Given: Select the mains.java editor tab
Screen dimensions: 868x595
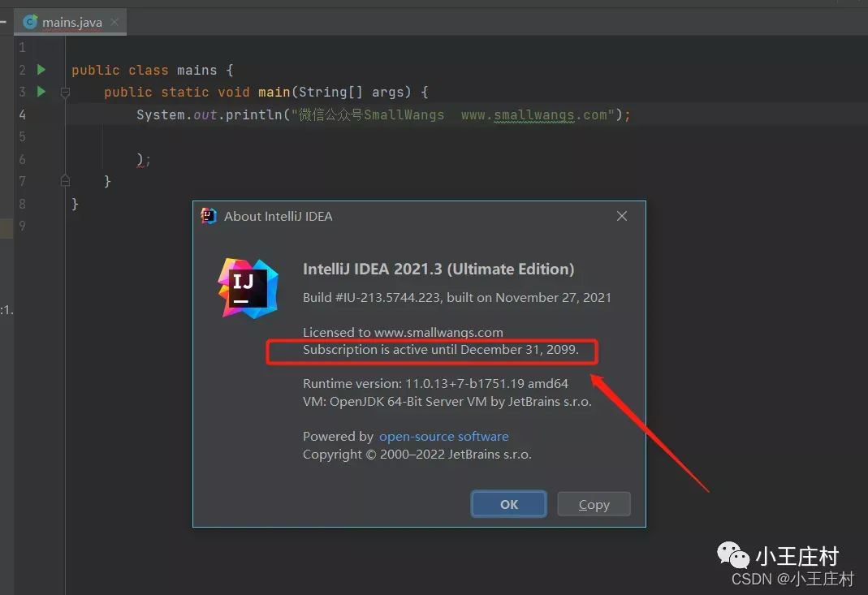Looking at the screenshot, I should coord(71,23).
